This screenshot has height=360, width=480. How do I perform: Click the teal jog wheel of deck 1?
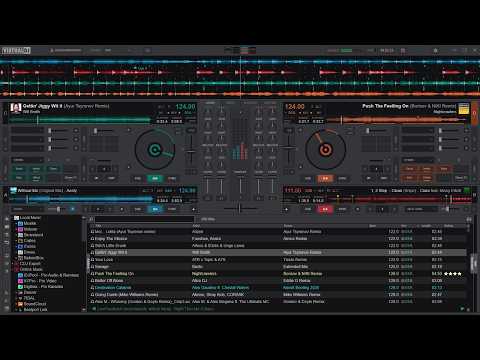coord(155,149)
